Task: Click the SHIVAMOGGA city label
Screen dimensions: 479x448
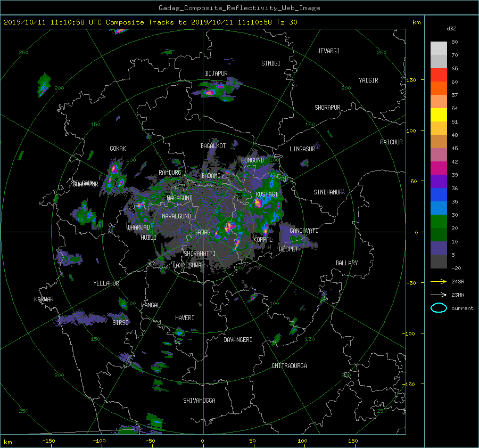Action: pos(199,401)
